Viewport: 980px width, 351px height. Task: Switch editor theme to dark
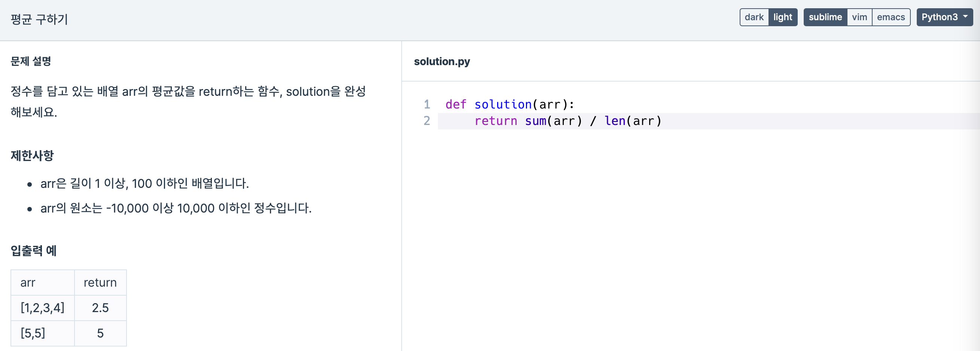[x=754, y=17]
